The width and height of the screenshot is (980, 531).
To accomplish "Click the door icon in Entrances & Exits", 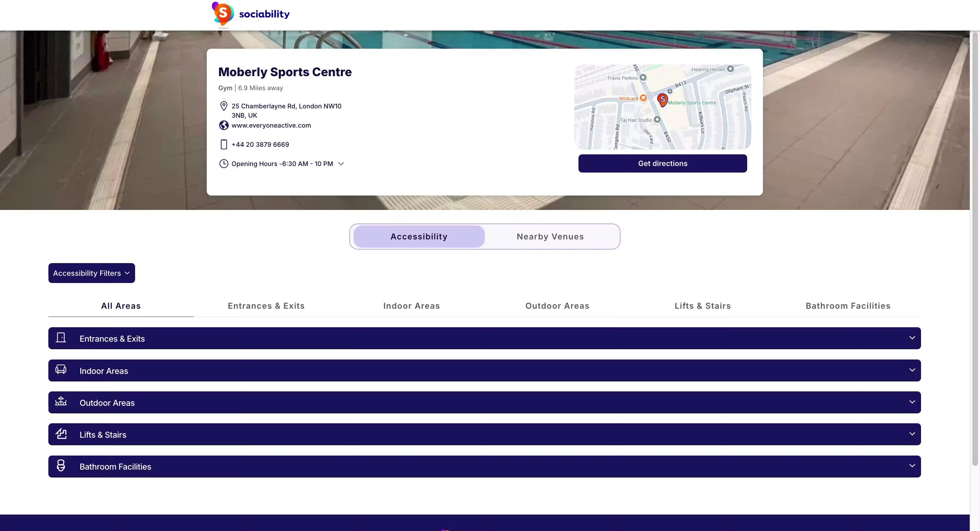I will [x=61, y=338].
